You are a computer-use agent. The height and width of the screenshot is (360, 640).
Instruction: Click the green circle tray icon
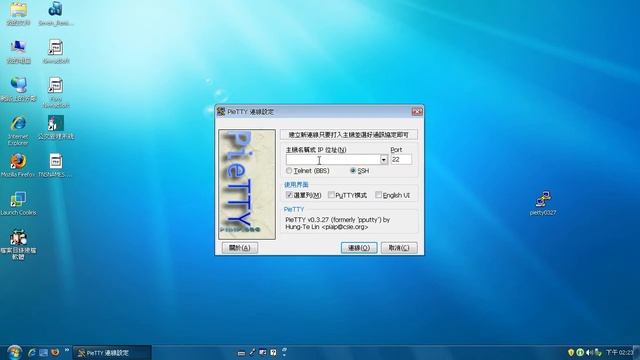(x=580, y=352)
